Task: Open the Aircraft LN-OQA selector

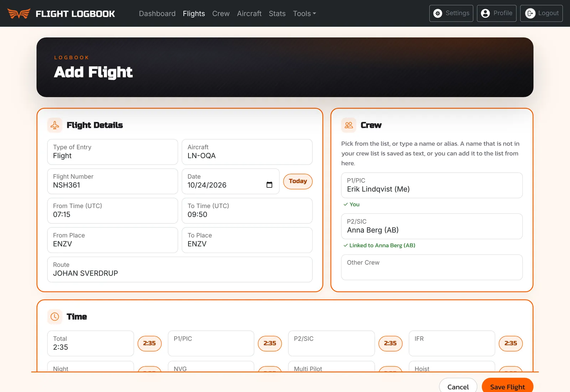Action: pyautogui.click(x=247, y=152)
